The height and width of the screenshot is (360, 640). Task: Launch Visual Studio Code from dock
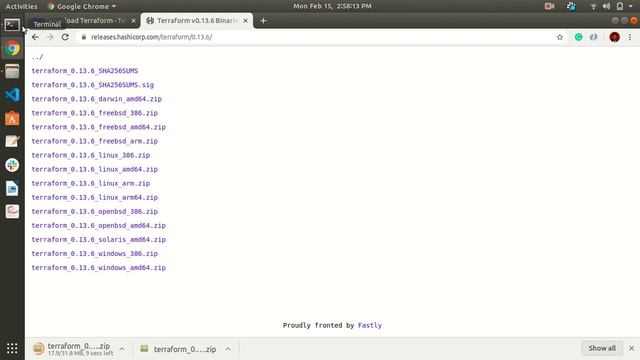[12, 95]
